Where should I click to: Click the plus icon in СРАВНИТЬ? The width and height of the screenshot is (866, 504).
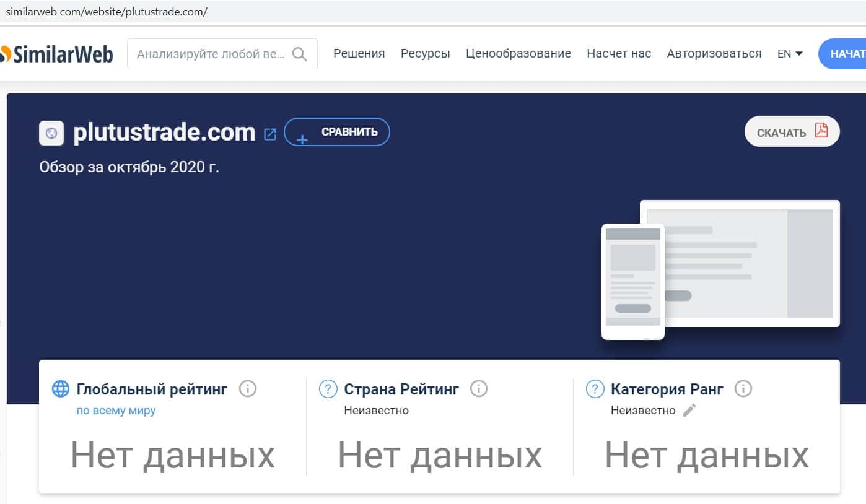point(302,139)
